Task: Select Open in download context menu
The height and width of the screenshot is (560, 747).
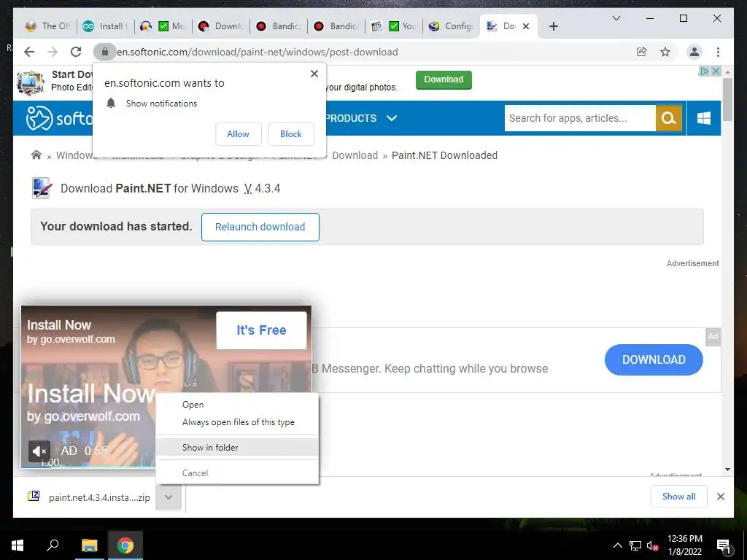Action: tap(237, 405)
